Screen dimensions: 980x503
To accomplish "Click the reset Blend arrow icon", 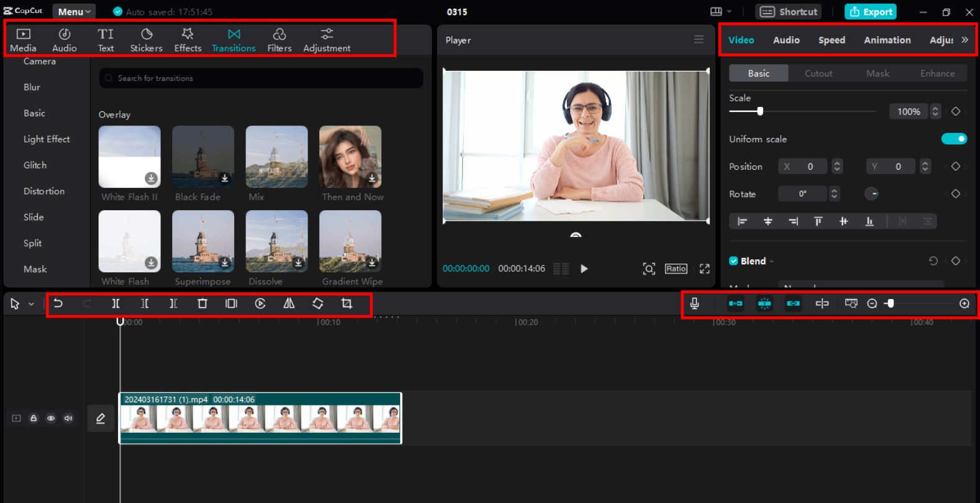I will (x=933, y=261).
